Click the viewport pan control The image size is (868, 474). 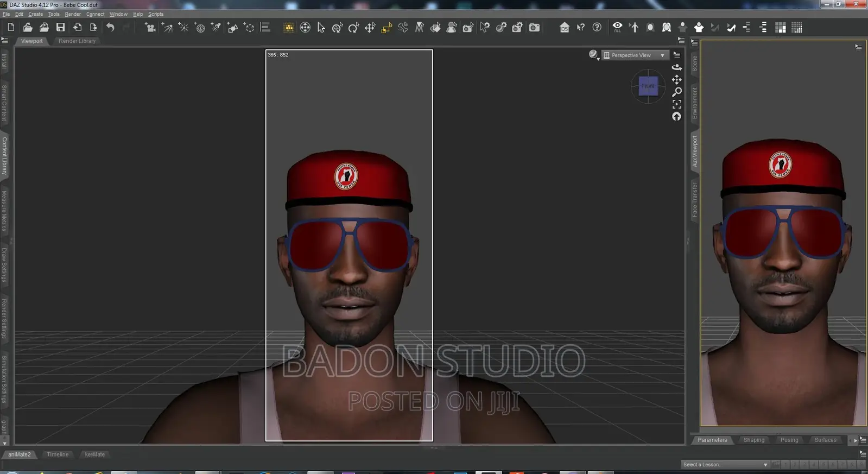[677, 80]
